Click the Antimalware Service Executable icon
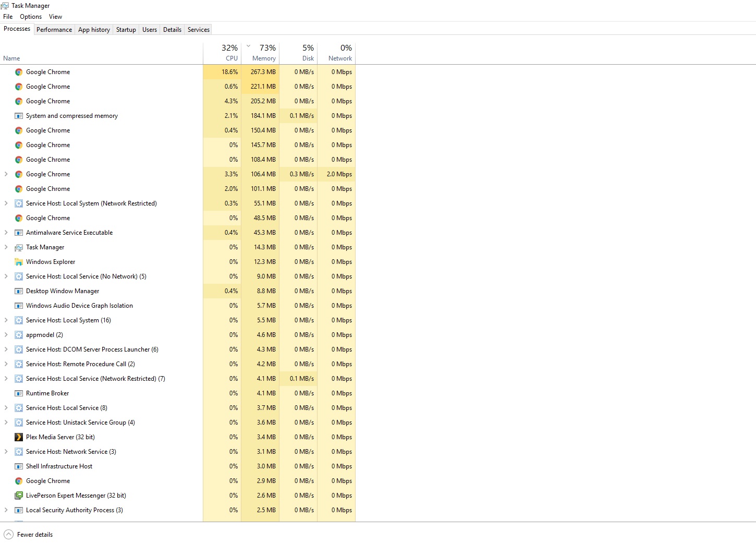The height and width of the screenshot is (543, 756). [19, 233]
